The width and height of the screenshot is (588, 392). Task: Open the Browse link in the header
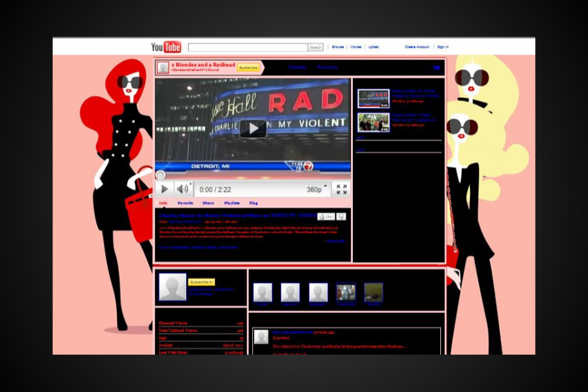pos(338,47)
